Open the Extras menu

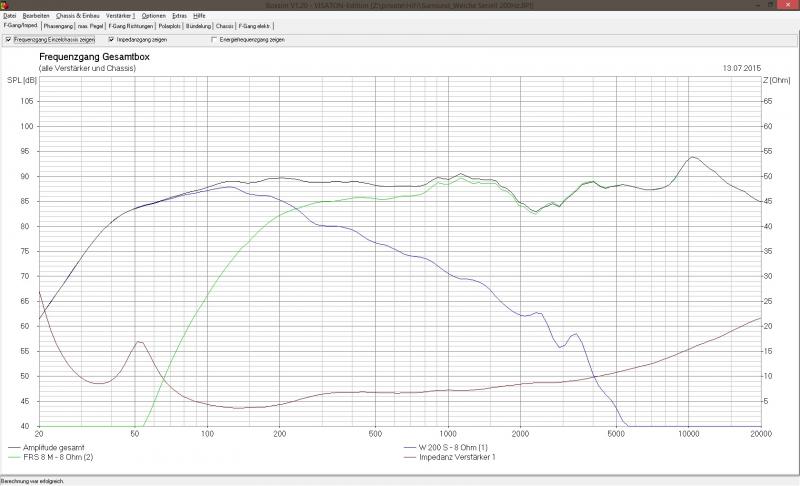(x=179, y=16)
